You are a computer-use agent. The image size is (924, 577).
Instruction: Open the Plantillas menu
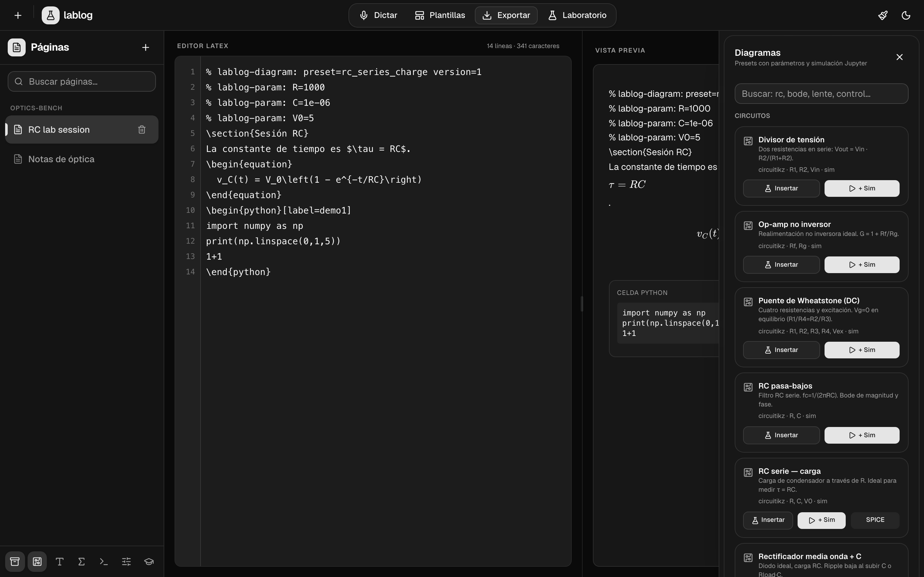click(x=440, y=15)
